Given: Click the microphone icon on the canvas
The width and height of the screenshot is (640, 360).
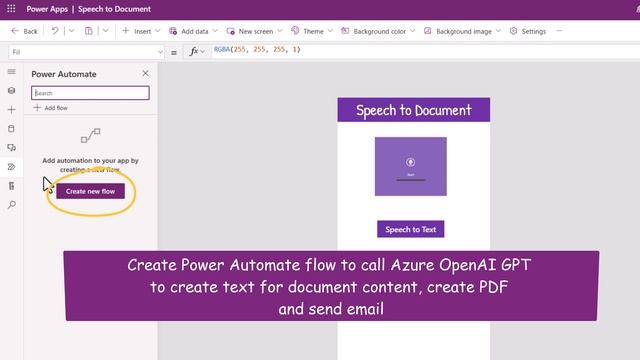Looking at the screenshot, I should 410,162.
